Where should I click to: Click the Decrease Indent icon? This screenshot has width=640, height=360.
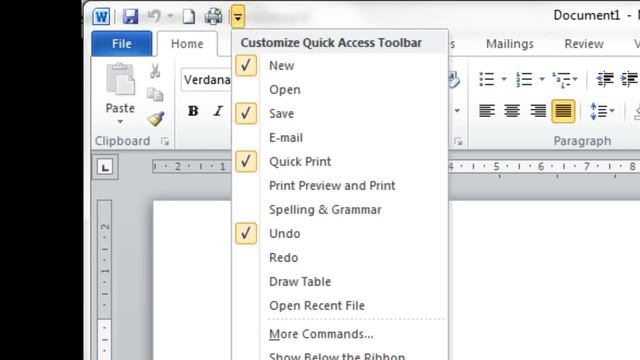[604, 79]
